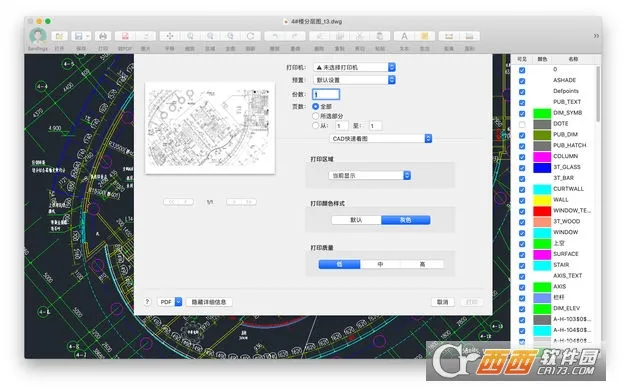The image size is (626, 391).
Task: Select the 全部 all pages radio button
Action: (x=316, y=106)
